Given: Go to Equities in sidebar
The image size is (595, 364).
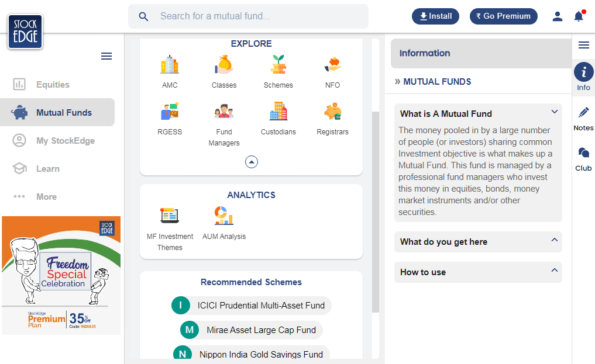Looking at the screenshot, I should tap(57, 85).
